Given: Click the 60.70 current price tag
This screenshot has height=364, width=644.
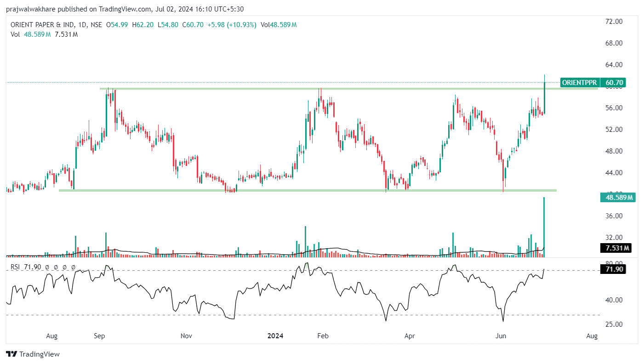Looking at the screenshot, I should click(x=614, y=83).
